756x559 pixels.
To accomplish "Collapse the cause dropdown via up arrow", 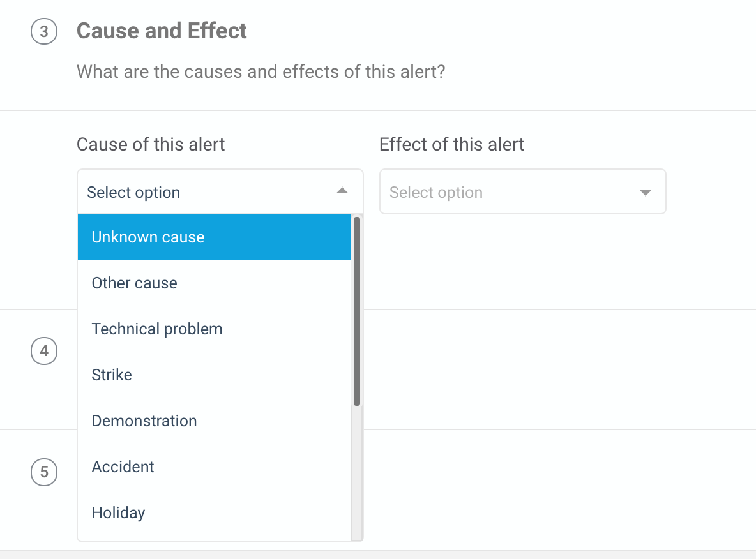I will point(342,191).
